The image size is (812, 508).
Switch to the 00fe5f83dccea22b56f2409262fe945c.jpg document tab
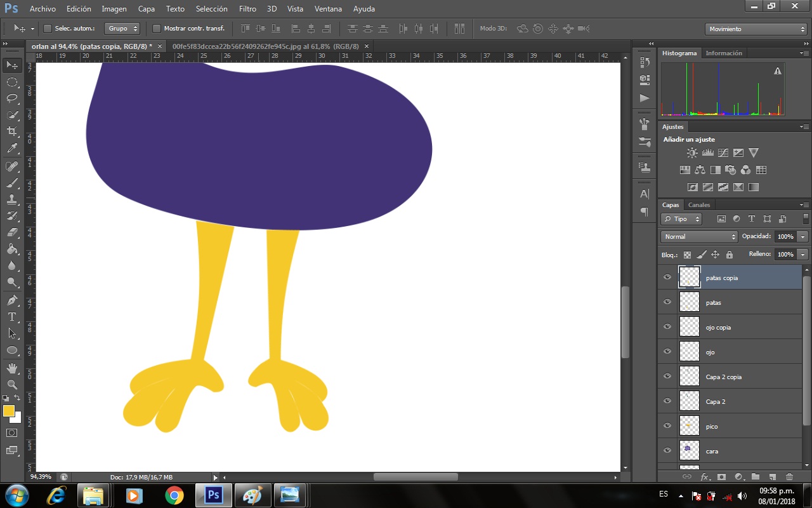[x=266, y=46]
